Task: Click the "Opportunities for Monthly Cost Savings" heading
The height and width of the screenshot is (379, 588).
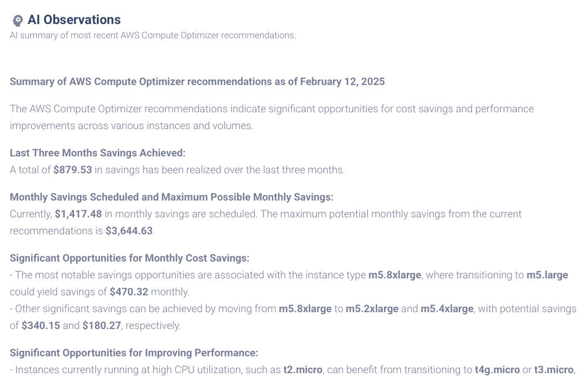Action: (x=129, y=258)
